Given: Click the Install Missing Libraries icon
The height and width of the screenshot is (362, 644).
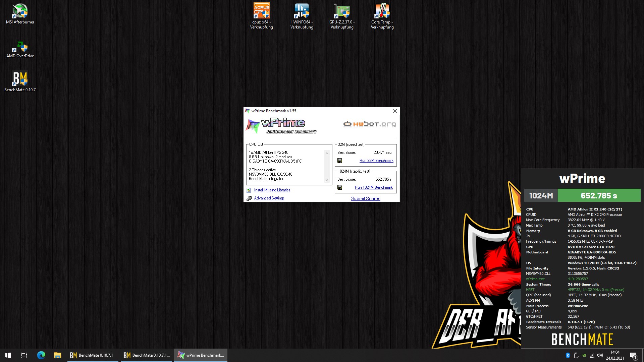Looking at the screenshot, I should (x=249, y=190).
